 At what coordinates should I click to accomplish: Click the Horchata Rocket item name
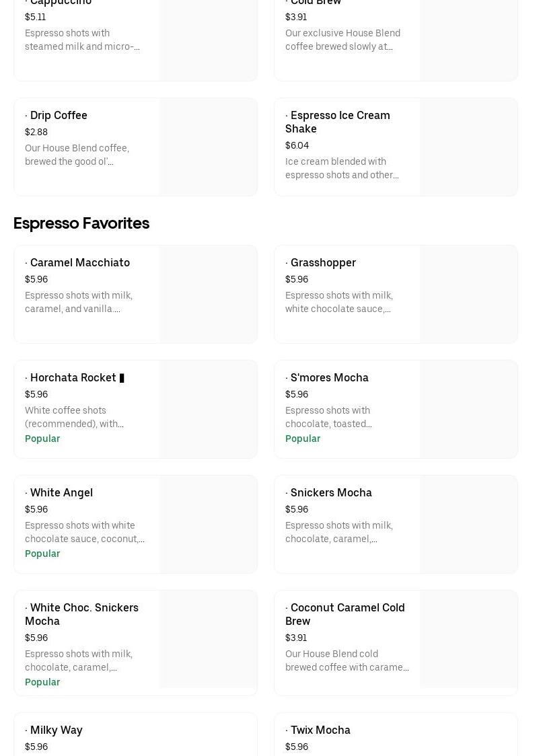73,378
